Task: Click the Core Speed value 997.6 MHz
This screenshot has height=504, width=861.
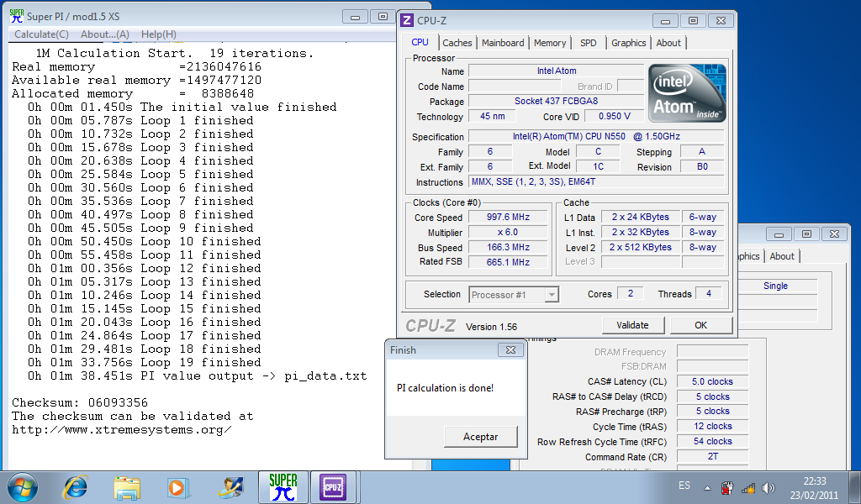Action: pos(508,218)
